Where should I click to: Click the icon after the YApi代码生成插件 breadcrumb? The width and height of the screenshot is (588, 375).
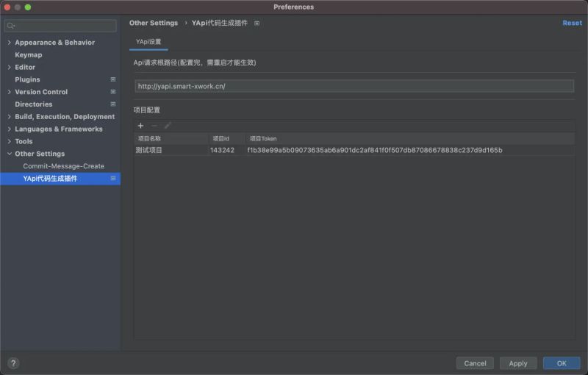[x=257, y=24]
